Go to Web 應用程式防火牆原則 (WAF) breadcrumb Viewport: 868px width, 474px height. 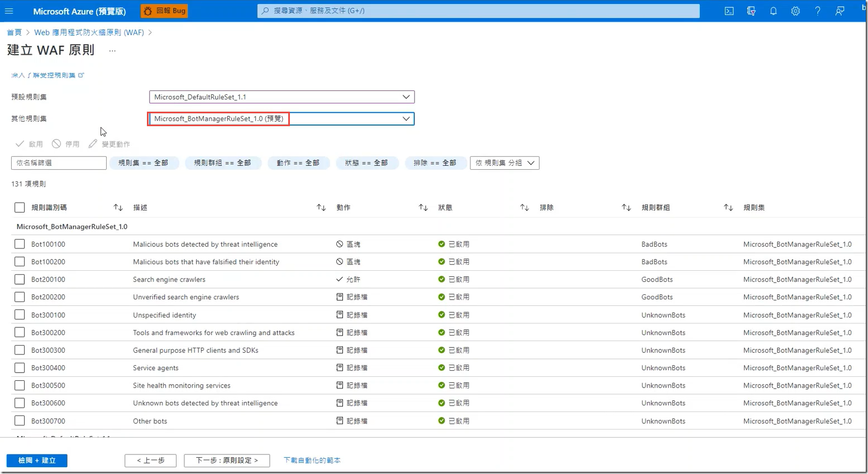(x=89, y=32)
